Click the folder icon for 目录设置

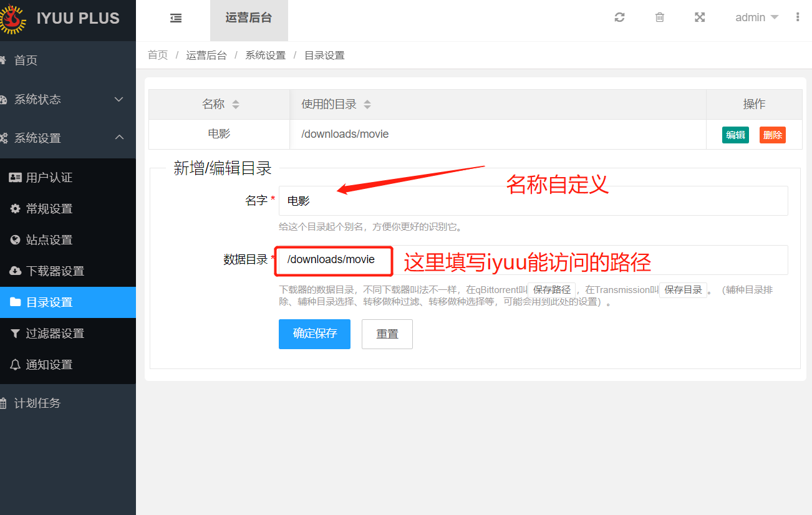coord(16,302)
